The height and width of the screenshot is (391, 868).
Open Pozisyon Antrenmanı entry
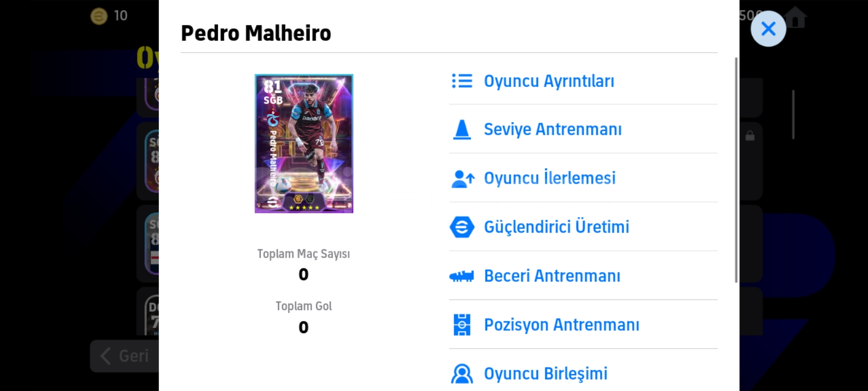pyautogui.click(x=583, y=325)
